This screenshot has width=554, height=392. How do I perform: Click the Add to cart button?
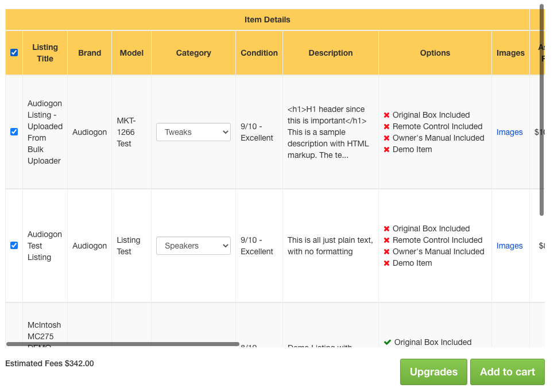[x=507, y=372]
